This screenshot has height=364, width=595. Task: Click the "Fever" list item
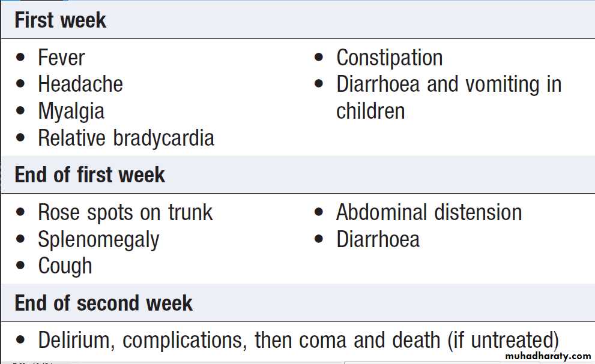point(61,58)
